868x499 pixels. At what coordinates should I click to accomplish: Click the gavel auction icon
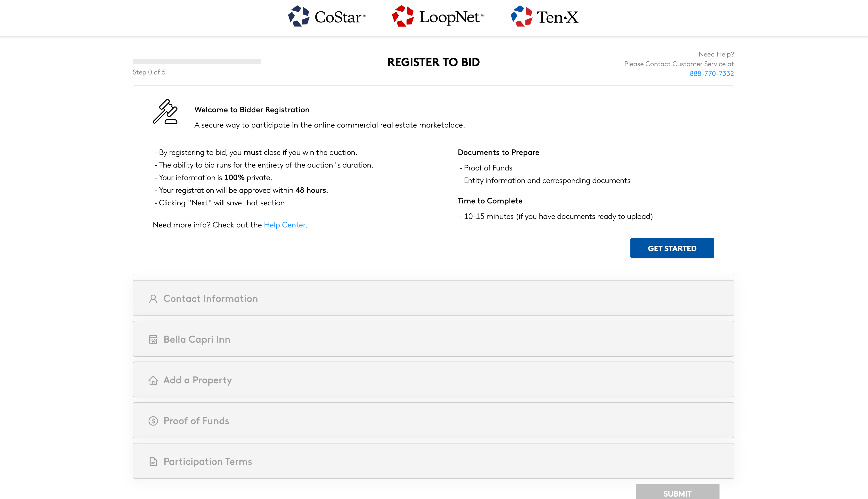tap(165, 112)
